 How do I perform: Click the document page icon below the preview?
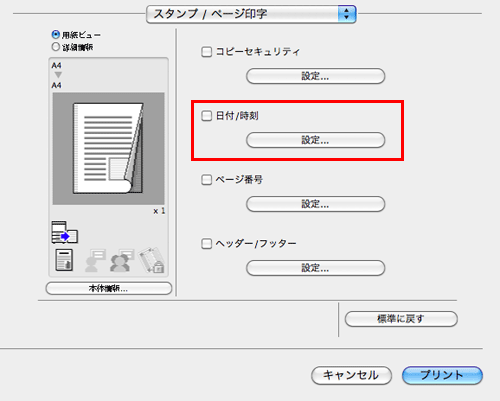pos(64,260)
